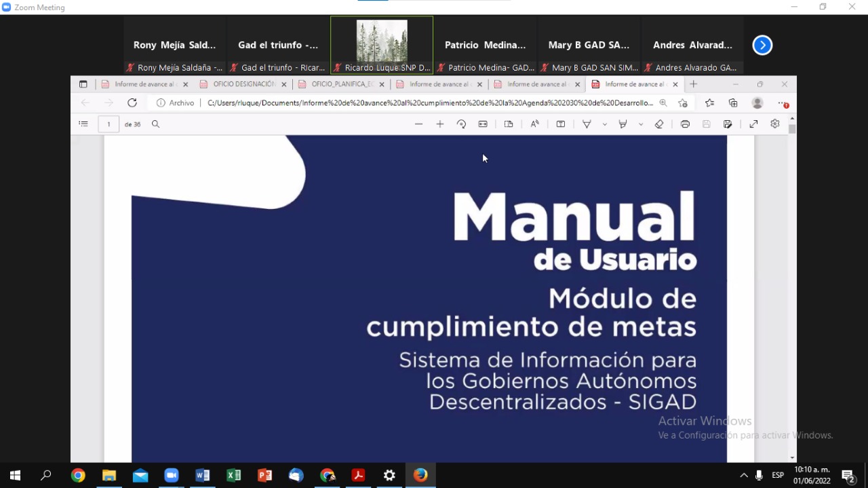Show hidden system tray icons
868x488 pixels.
click(744, 475)
